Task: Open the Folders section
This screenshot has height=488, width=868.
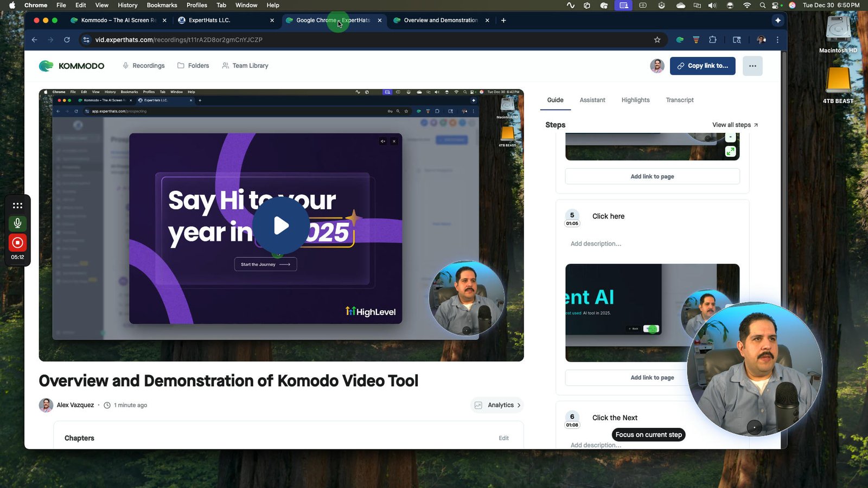Action: 193,66
